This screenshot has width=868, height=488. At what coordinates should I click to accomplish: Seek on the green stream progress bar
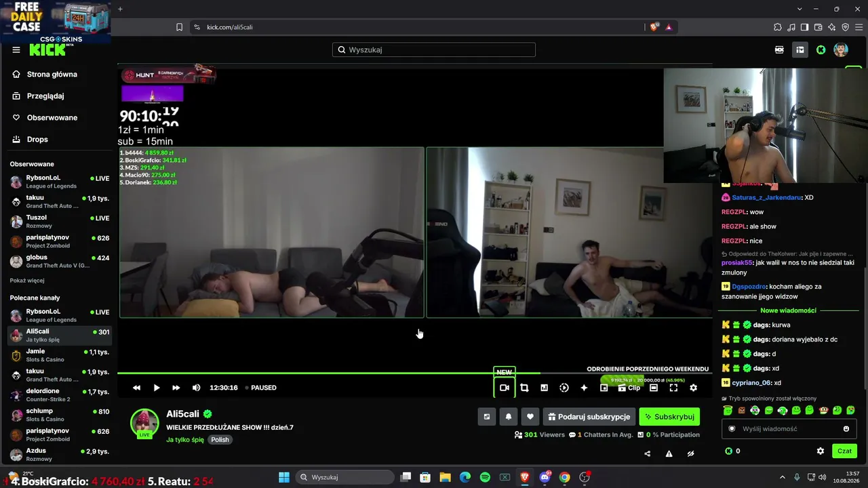[414, 373]
